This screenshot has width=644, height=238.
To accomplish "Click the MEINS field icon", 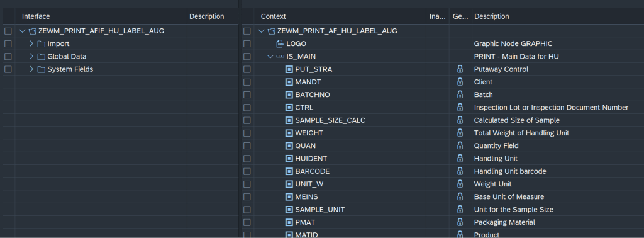I will [x=289, y=197].
